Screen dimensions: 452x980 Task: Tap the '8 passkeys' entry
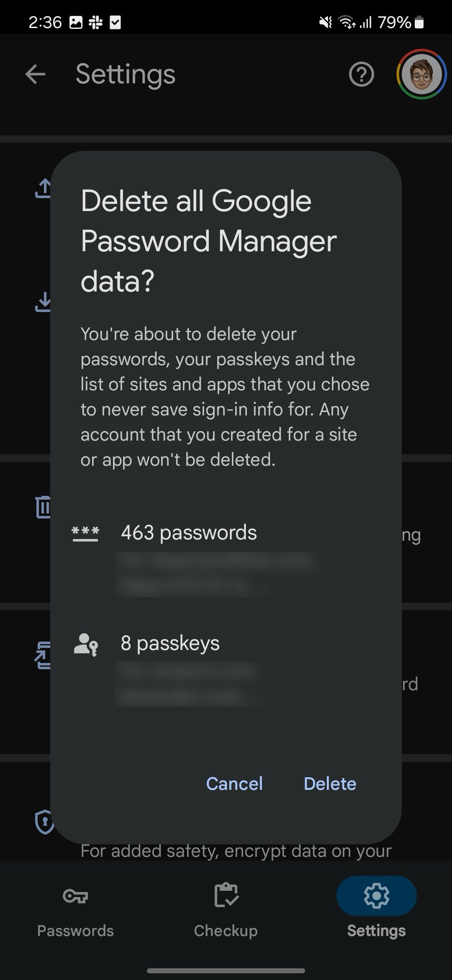tap(170, 643)
